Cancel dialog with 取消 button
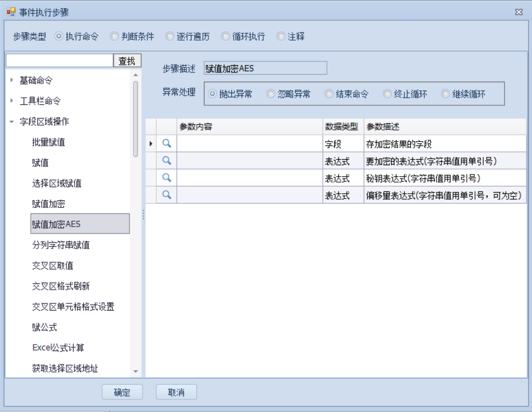 click(176, 392)
